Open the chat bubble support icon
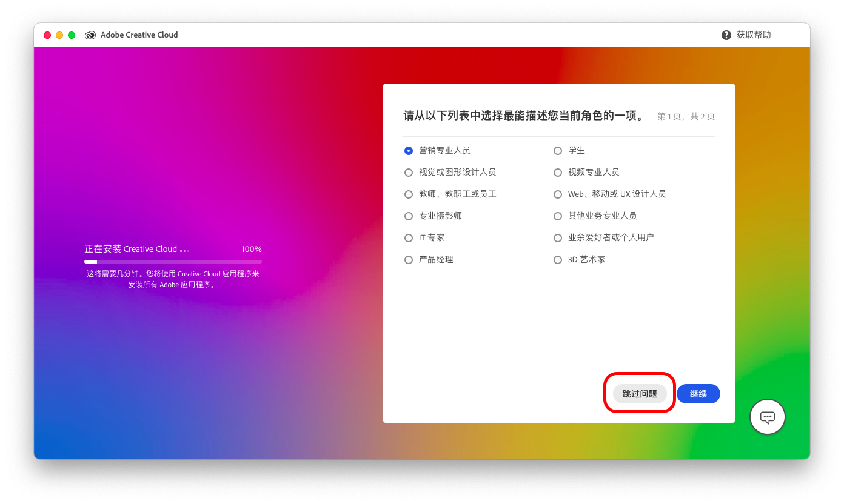The height and width of the screenshot is (504, 844). coord(768,417)
